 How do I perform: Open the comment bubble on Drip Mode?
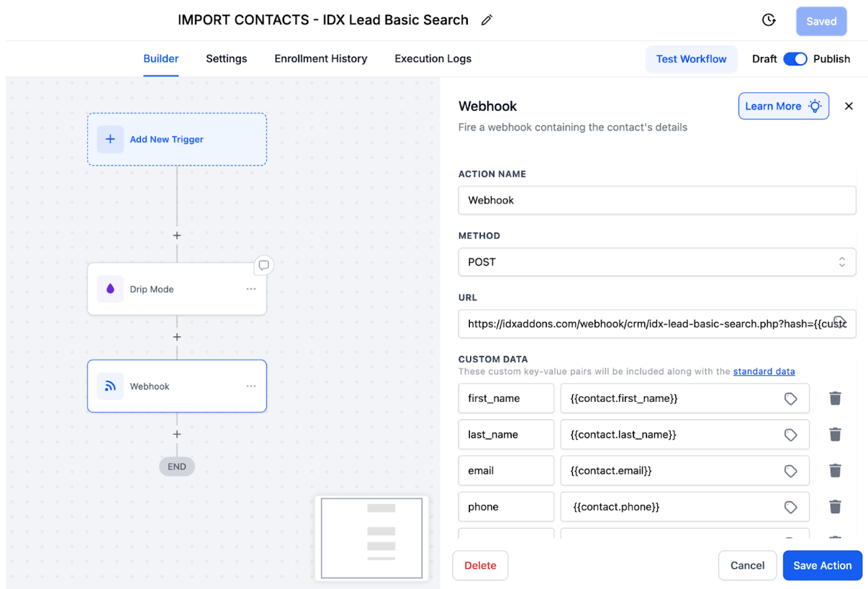pyautogui.click(x=264, y=265)
